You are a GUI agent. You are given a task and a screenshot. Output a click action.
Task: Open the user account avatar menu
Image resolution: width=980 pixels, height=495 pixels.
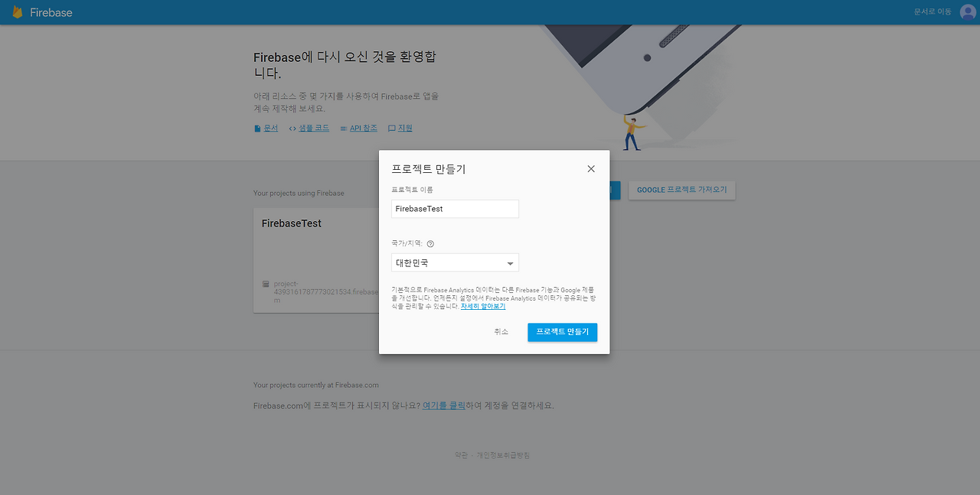[968, 12]
